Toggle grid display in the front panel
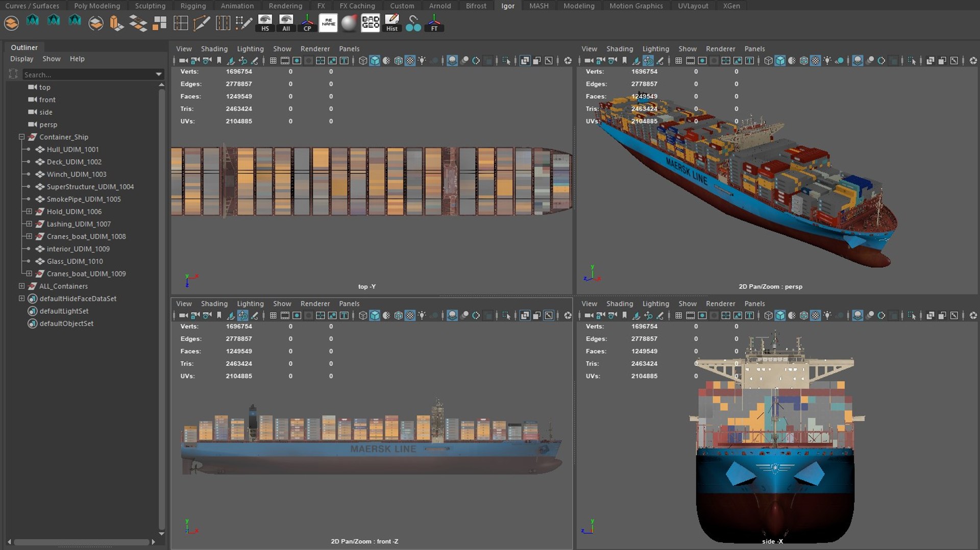This screenshot has width=980, height=550. (x=273, y=315)
